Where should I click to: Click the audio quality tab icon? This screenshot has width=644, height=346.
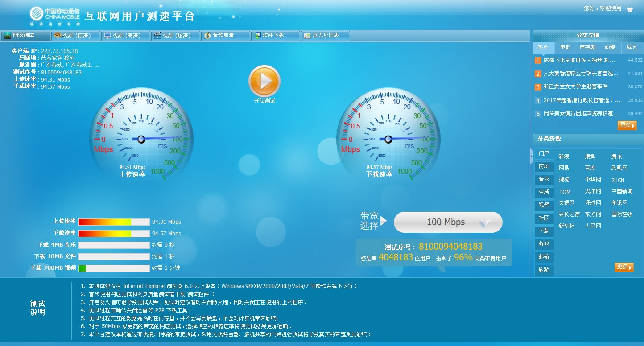[207, 36]
